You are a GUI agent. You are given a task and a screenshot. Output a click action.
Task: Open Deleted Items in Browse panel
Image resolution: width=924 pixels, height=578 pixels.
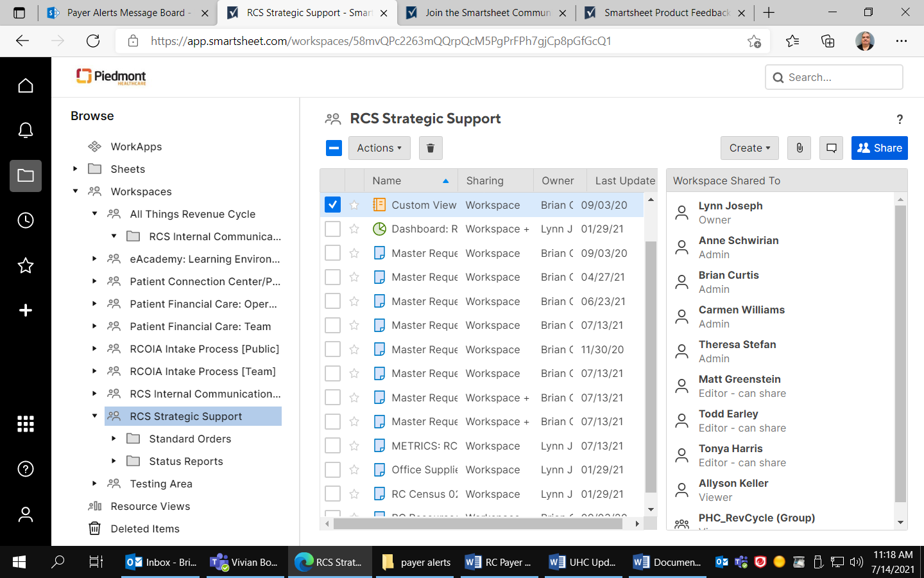tap(145, 529)
